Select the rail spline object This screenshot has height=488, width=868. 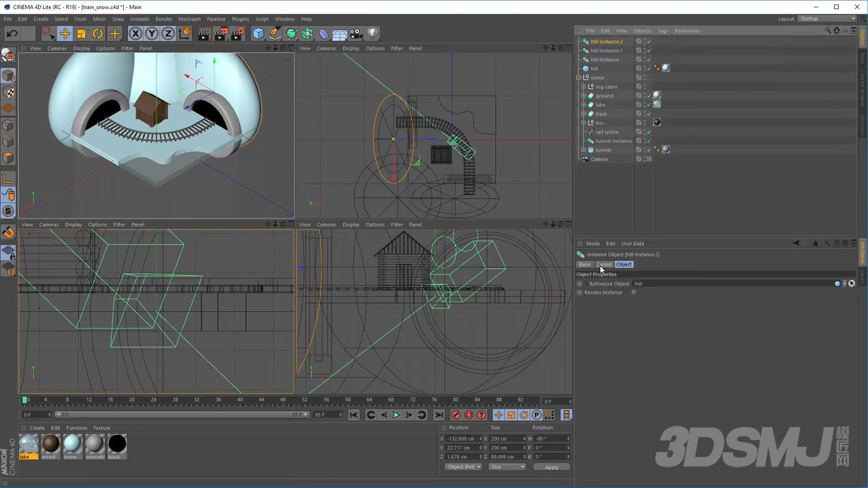coord(607,132)
